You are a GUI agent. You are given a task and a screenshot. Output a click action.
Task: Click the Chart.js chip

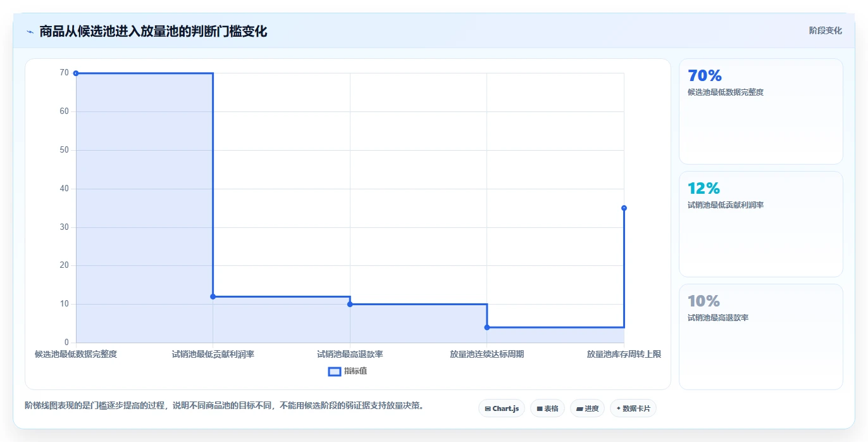click(502, 408)
